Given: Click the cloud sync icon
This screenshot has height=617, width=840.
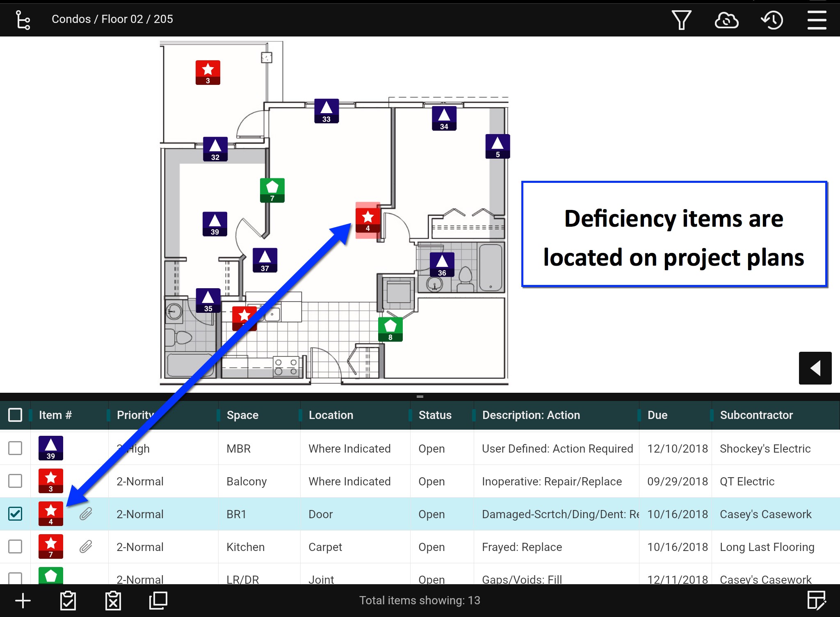Looking at the screenshot, I should [726, 20].
